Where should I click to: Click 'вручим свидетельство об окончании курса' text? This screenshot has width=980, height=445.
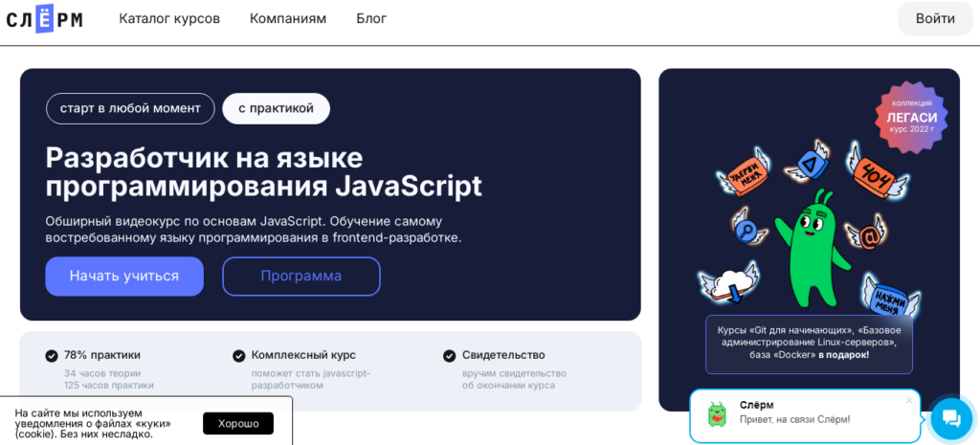pos(514,379)
